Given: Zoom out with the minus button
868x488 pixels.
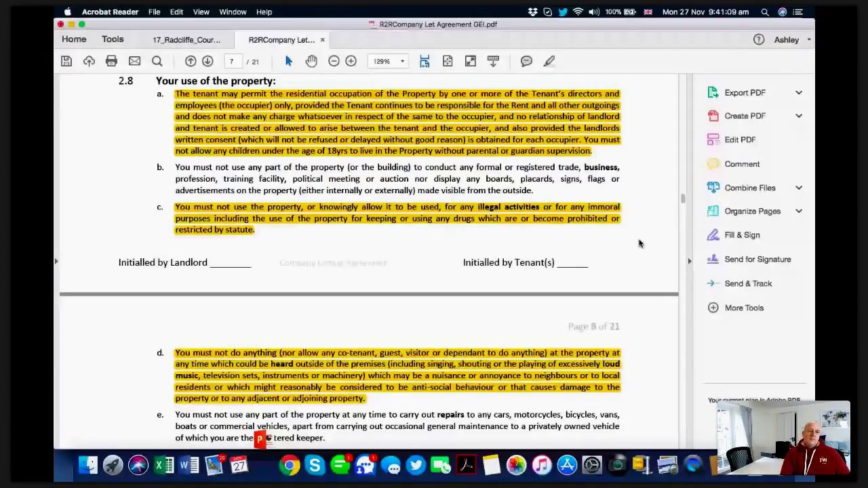Looking at the screenshot, I should (x=334, y=62).
